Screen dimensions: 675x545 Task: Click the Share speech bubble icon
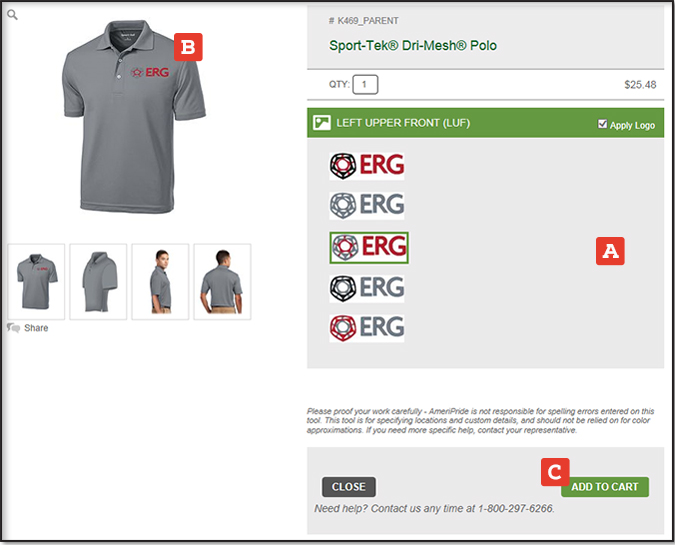(x=13, y=328)
